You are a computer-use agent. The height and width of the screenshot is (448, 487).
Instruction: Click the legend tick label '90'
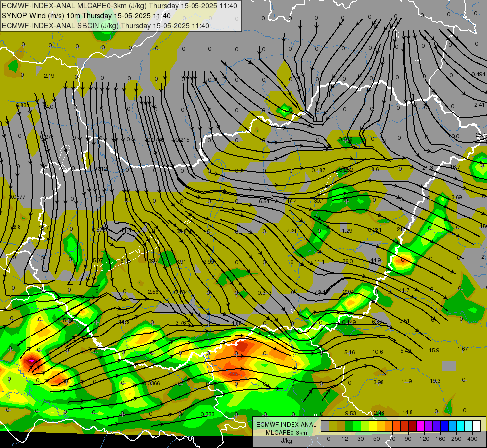408,439
